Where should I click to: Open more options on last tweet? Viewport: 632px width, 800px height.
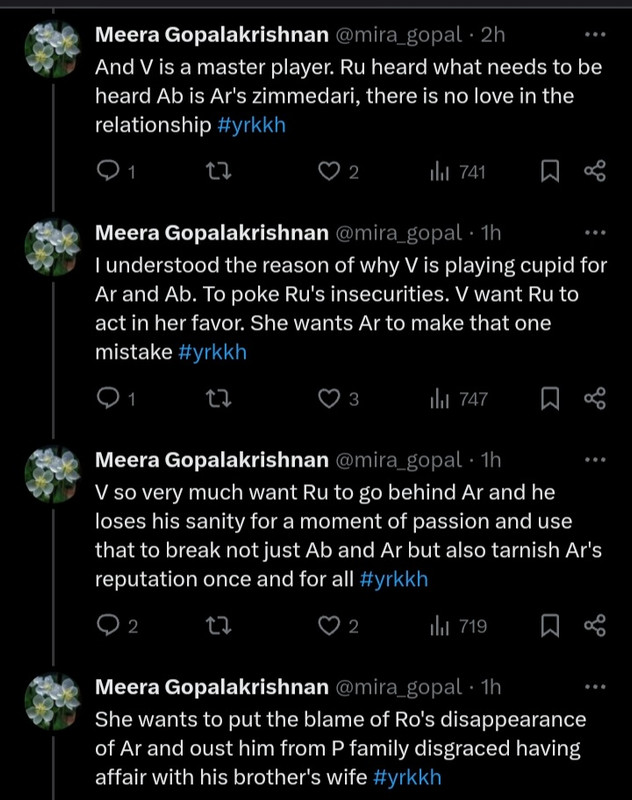(595, 688)
